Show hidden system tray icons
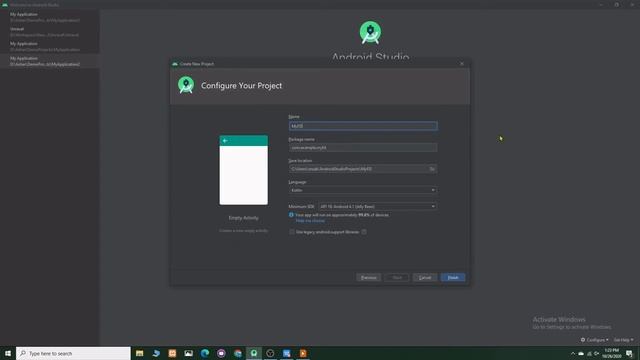 [x=573, y=353]
